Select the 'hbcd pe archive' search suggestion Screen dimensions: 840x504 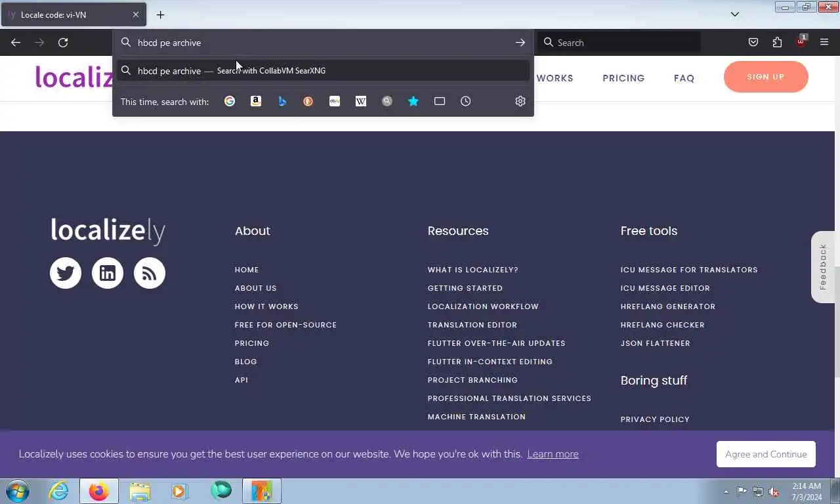(323, 71)
